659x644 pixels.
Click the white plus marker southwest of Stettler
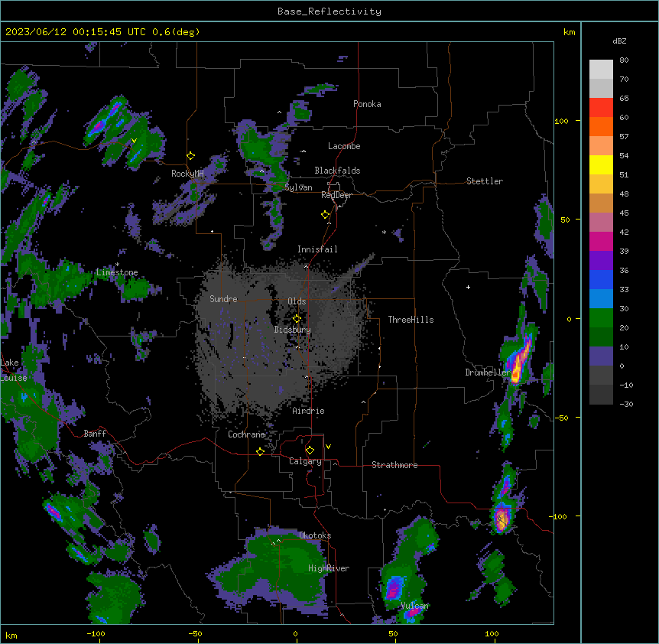tap(468, 287)
